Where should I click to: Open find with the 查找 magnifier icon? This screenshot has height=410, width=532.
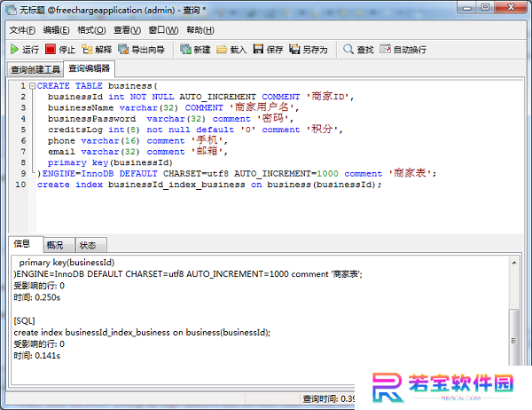point(348,50)
